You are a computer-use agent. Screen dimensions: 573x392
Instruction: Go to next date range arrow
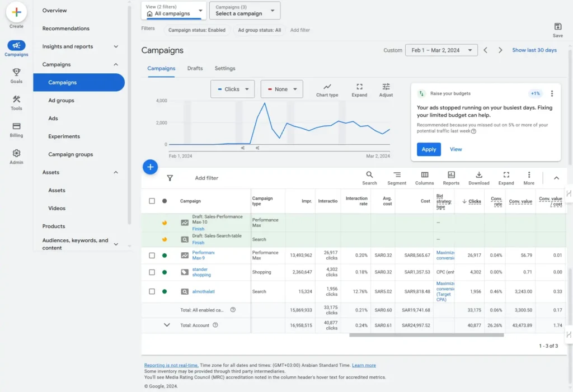tap(500, 50)
